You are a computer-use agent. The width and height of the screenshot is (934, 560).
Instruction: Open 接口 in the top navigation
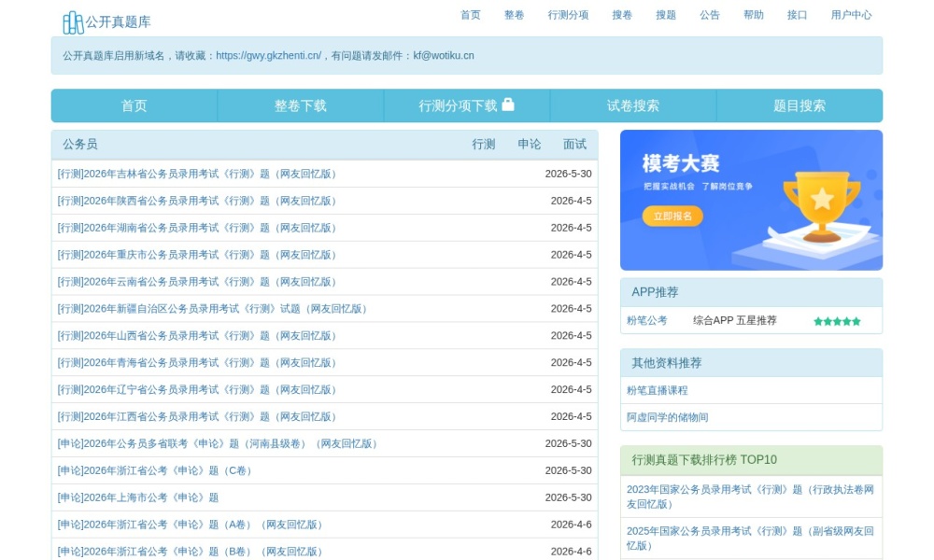coord(797,15)
